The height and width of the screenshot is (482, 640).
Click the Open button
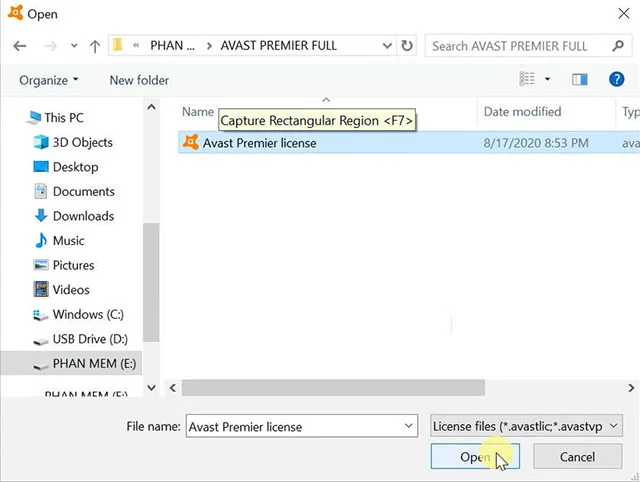click(475, 456)
